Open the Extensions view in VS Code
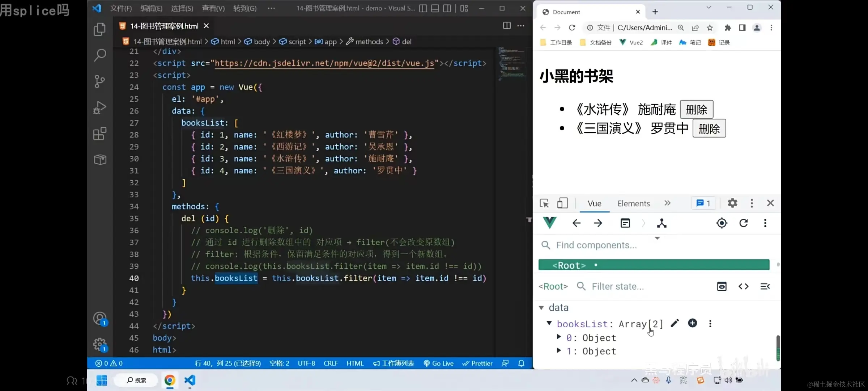 tap(100, 134)
